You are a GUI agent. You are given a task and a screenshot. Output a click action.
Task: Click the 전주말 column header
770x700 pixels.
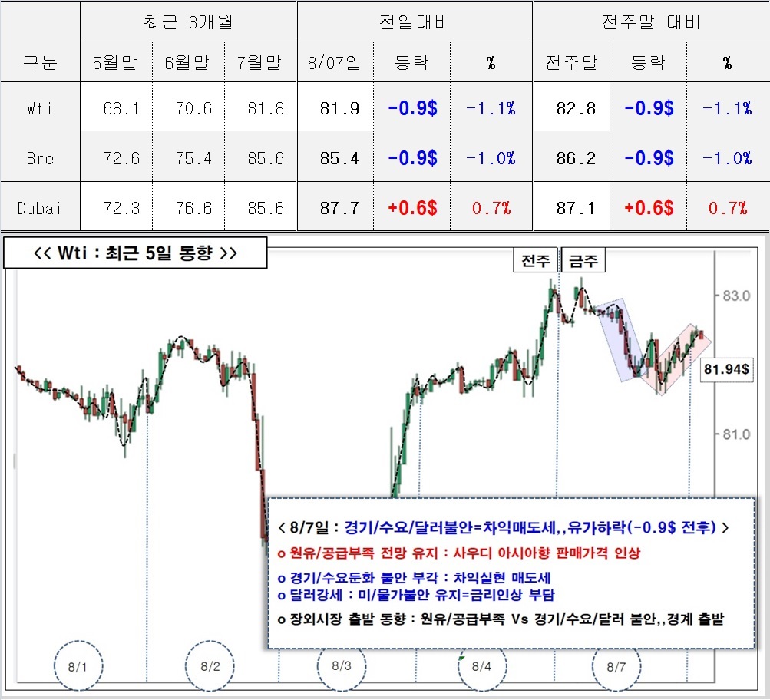(572, 62)
